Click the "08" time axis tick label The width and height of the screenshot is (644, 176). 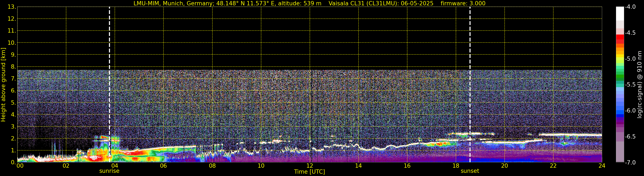pos(212,166)
